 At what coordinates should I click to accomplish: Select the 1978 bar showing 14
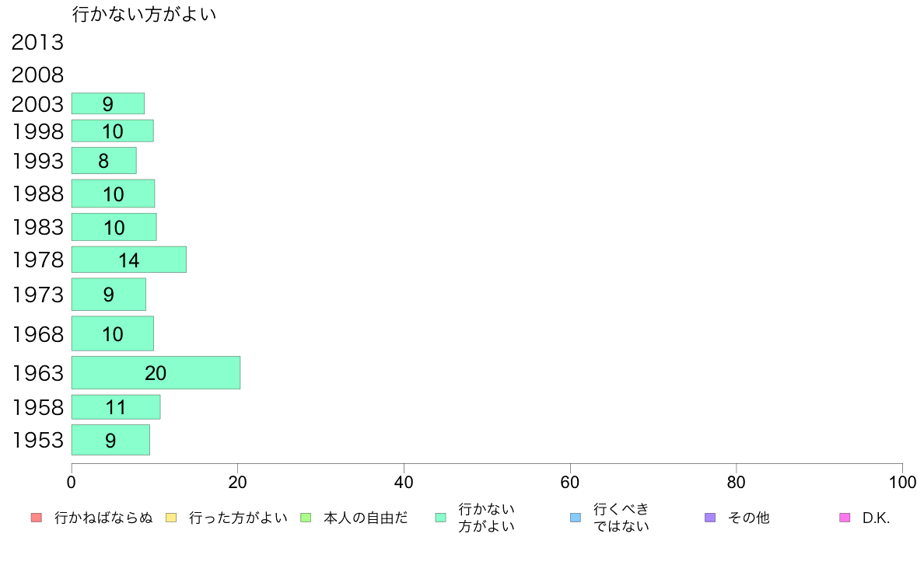pyautogui.click(x=128, y=260)
